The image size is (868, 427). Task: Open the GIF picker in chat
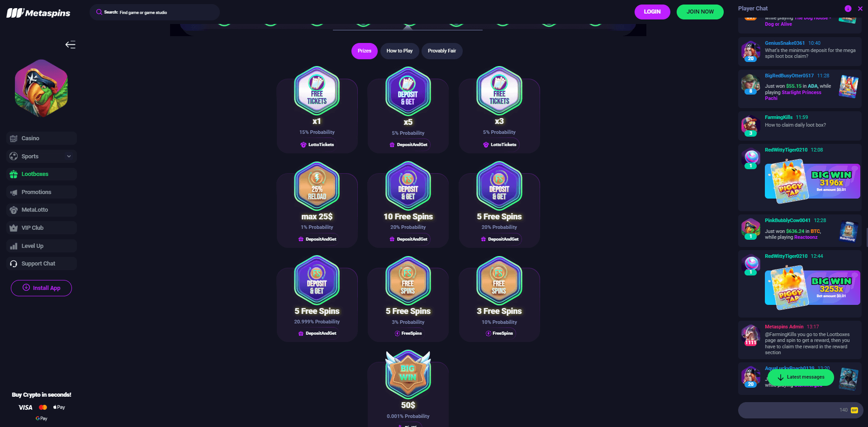(854, 410)
